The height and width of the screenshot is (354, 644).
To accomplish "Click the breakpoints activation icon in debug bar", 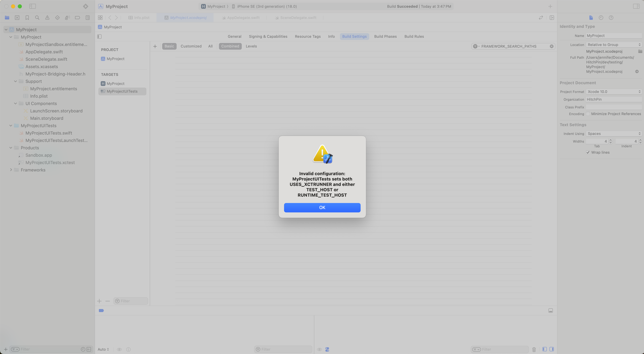I will pos(101,311).
